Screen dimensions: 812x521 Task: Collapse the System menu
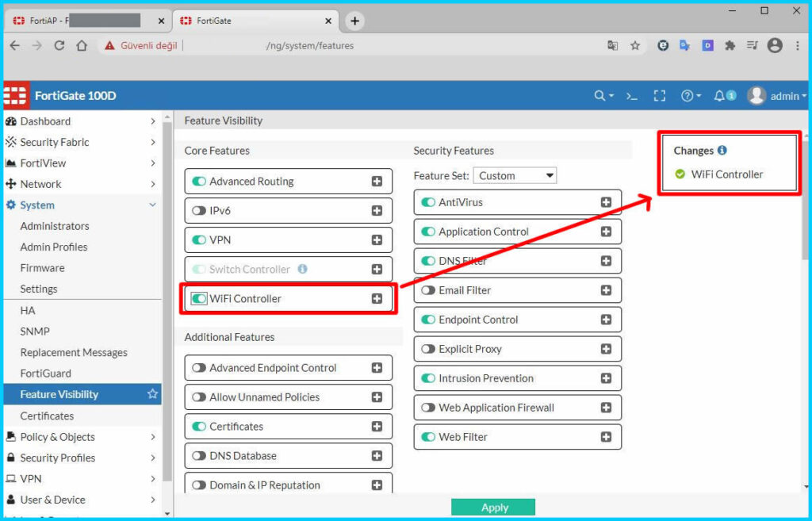(x=81, y=205)
